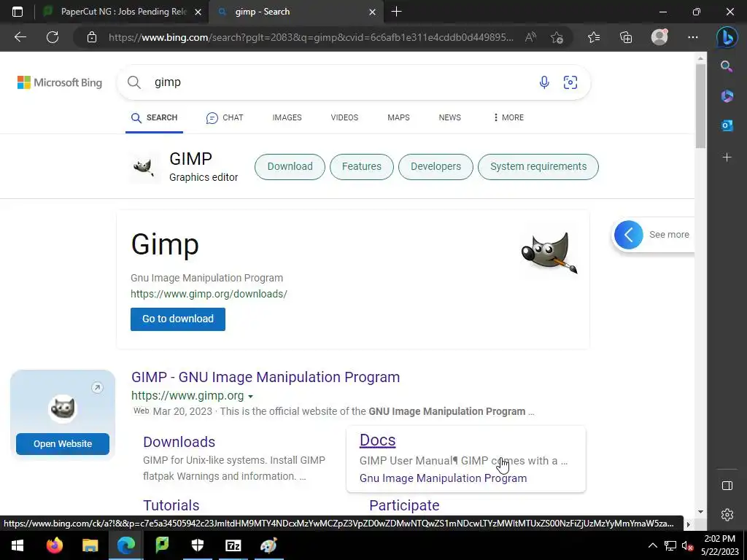Image resolution: width=747 pixels, height=560 pixels.
Task: Close the PaperCut NG tab
Action: coord(198,12)
